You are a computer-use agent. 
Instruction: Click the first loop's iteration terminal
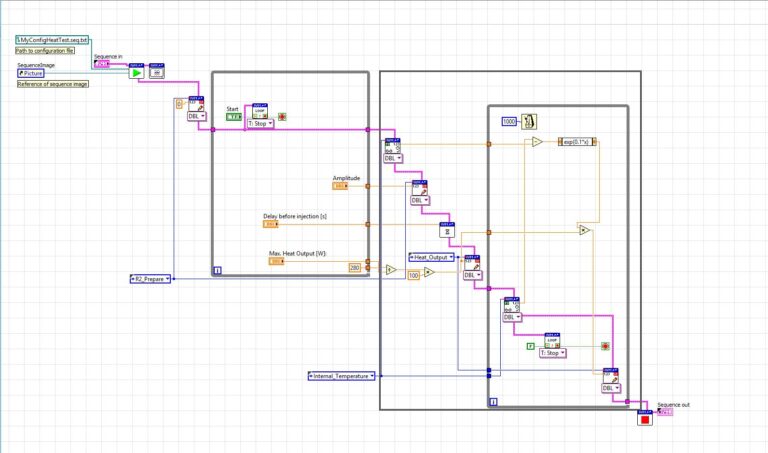point(217,270)
